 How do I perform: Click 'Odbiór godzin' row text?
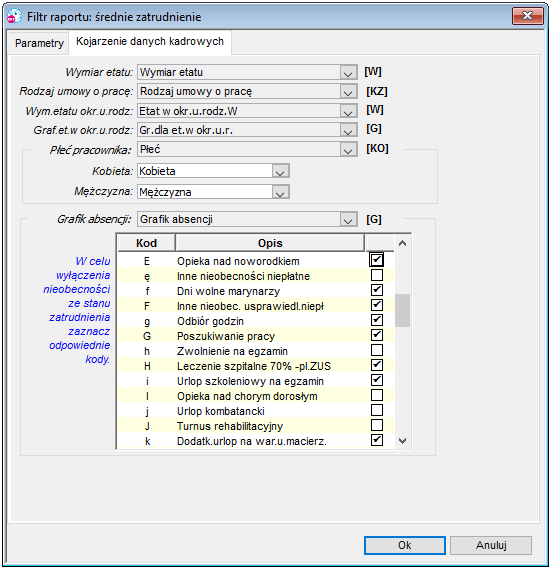(210, 322)
